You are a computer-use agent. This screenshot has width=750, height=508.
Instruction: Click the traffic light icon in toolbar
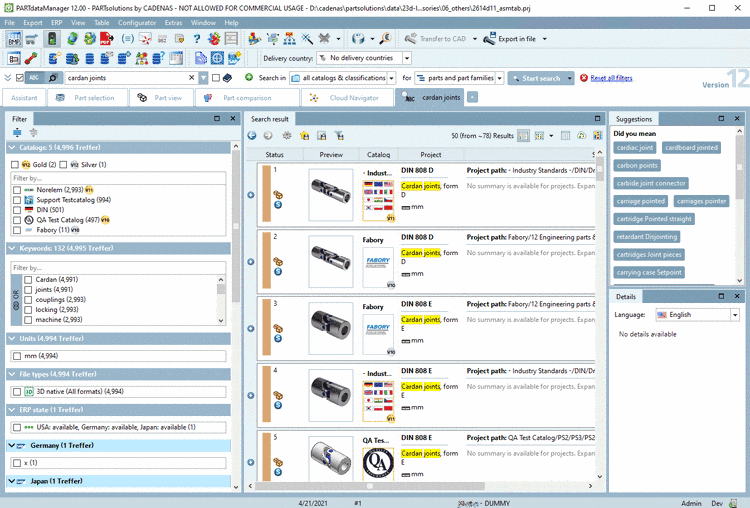click(x=52, y=39)
